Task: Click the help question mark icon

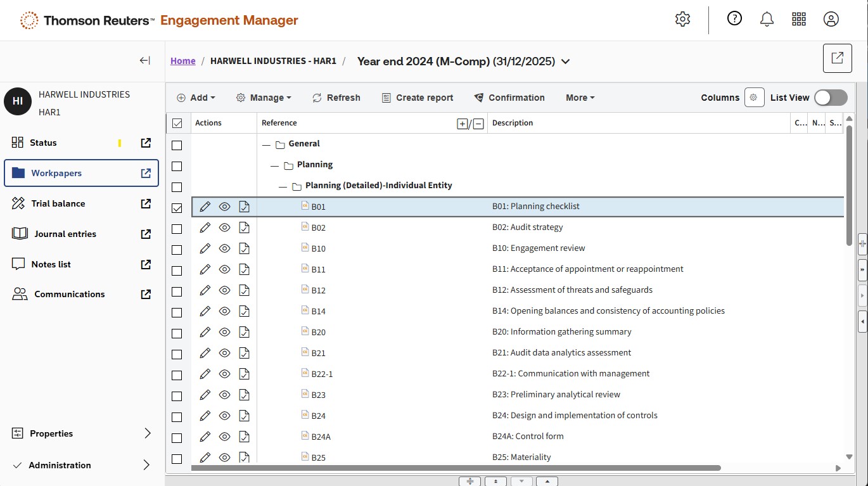Action: tap(734, 19)
